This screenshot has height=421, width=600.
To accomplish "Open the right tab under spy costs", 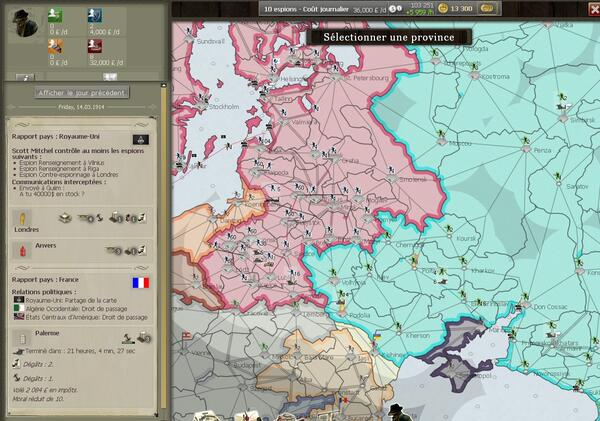I will 110,77.
